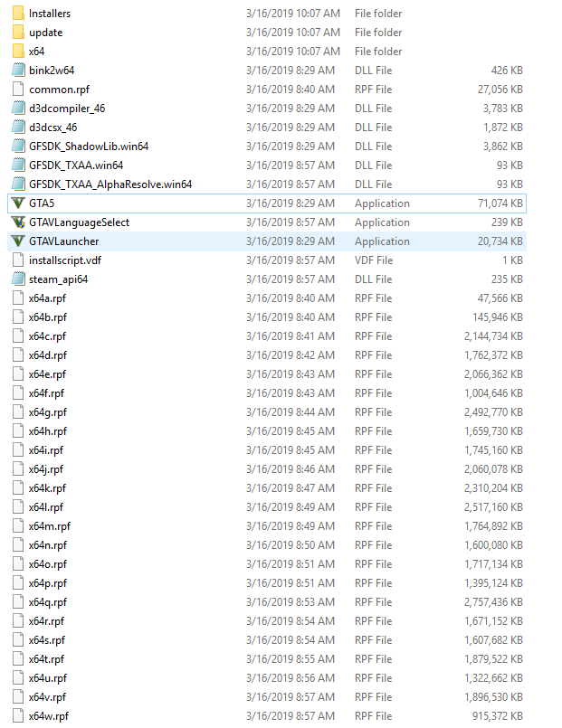Select the GTA5 application name
The width and height of the screenshot is (562, 728).
click(x=42, y=203)
